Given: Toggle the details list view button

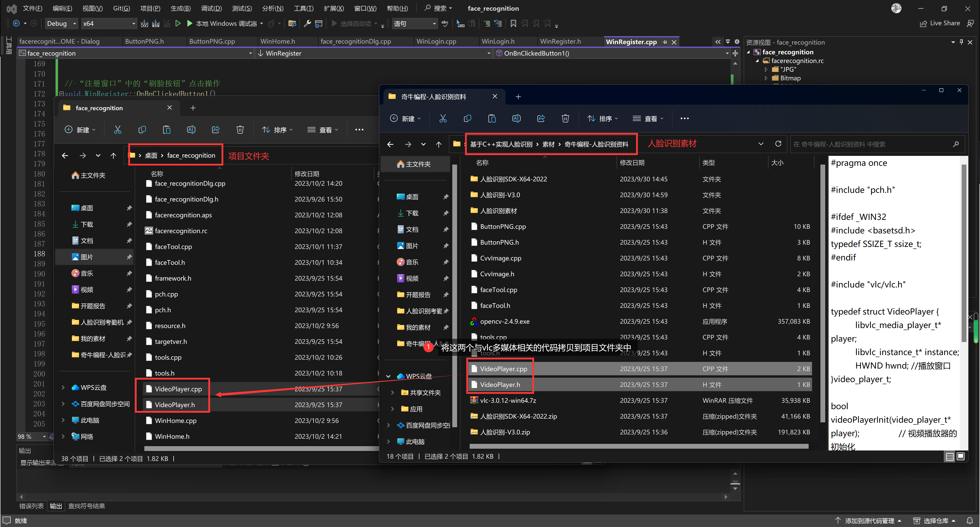Looking at the screenshot, I should (950, 456).
